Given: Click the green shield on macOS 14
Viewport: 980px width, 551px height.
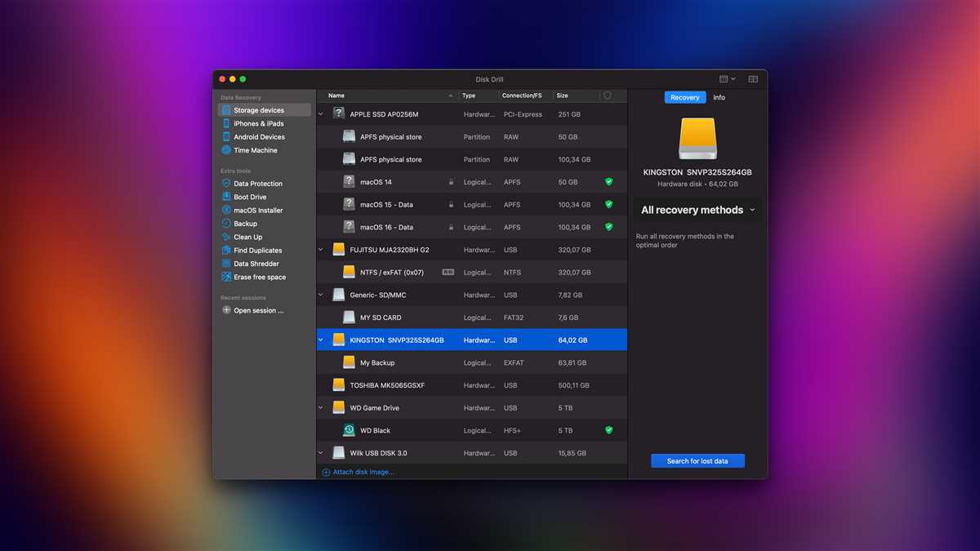Looking at the screenshot, I should click(608, 182).
